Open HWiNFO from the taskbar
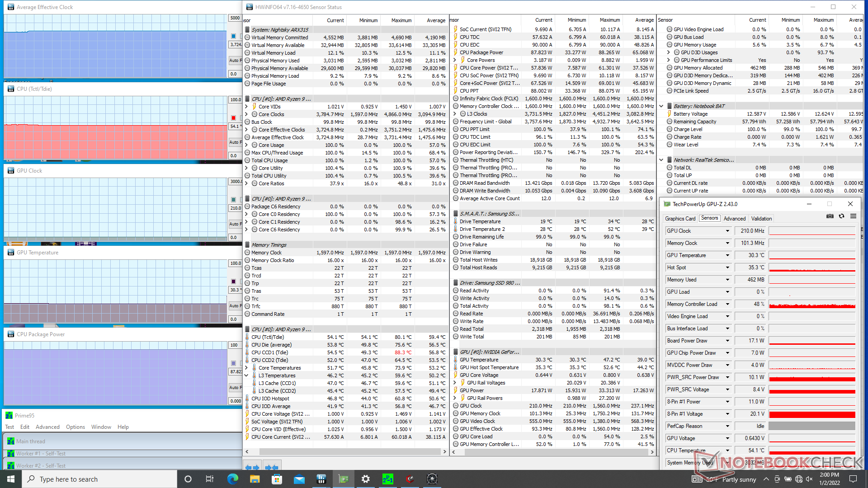868x488 pixels. (321, 479)
